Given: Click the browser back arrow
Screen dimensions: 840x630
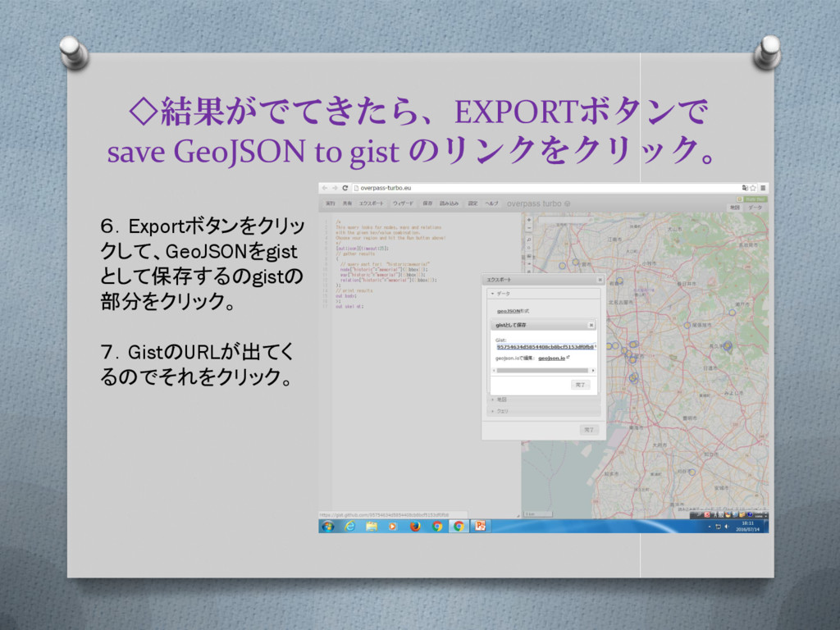Looking at the screenshot, I should 325,188.
